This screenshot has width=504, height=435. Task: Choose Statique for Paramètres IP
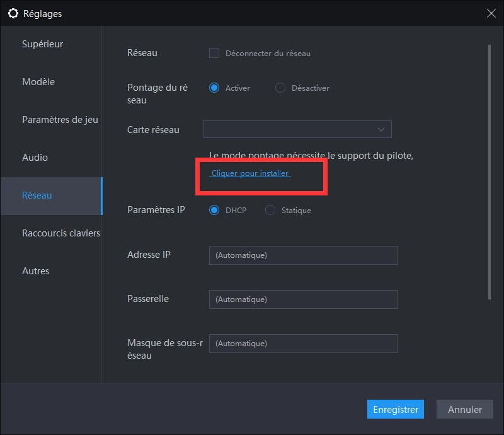[270, 210]
